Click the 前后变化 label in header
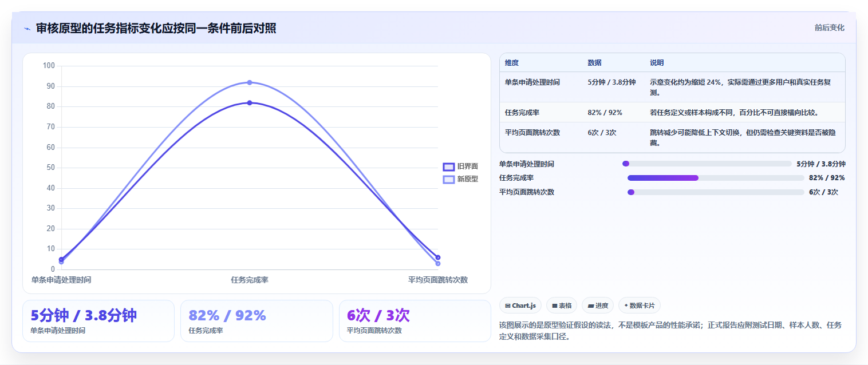Image resolution: width=868 pixels, height=365 pixels. pos(829,28)
